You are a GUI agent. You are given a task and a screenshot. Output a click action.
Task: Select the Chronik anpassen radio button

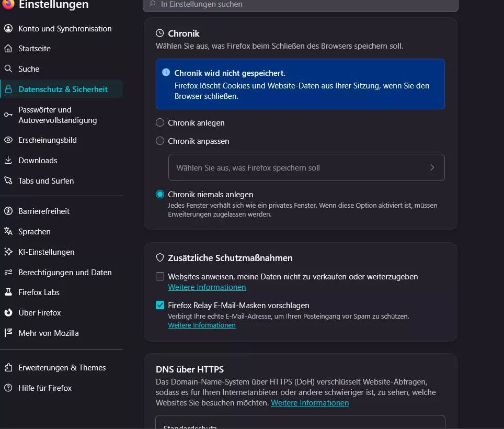coord(160,141)
